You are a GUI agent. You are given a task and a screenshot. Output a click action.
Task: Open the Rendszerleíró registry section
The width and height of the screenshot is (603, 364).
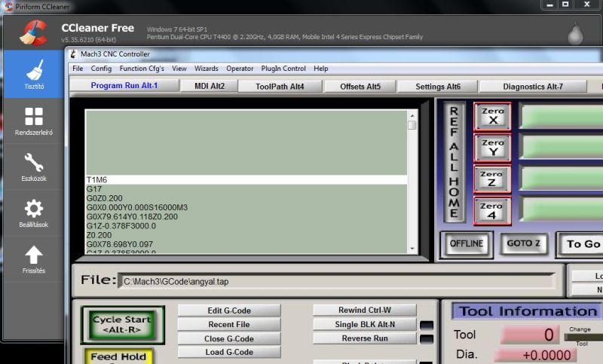[33, 121]
